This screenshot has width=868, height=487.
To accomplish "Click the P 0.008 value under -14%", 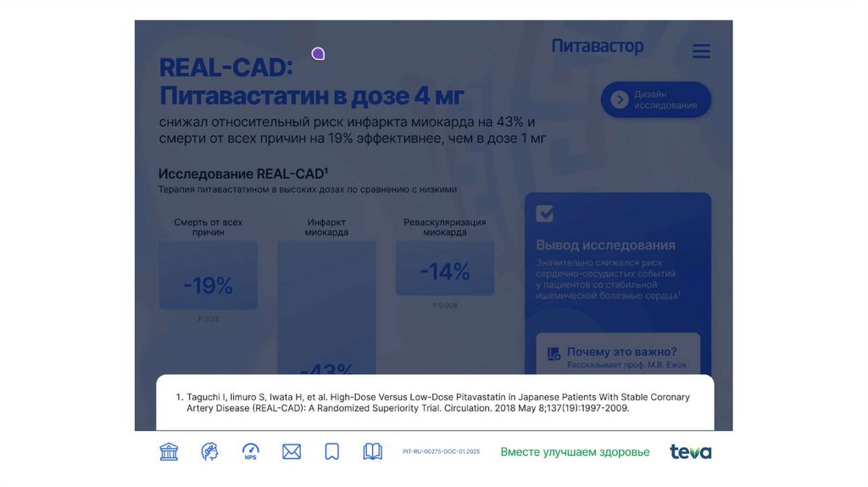I will (x=445, y=305).
